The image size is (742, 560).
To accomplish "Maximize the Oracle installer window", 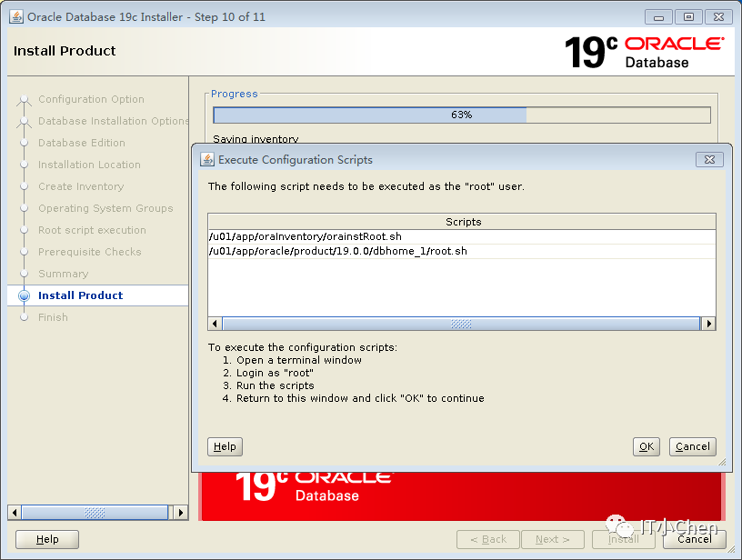I will [x=688, y=17].
